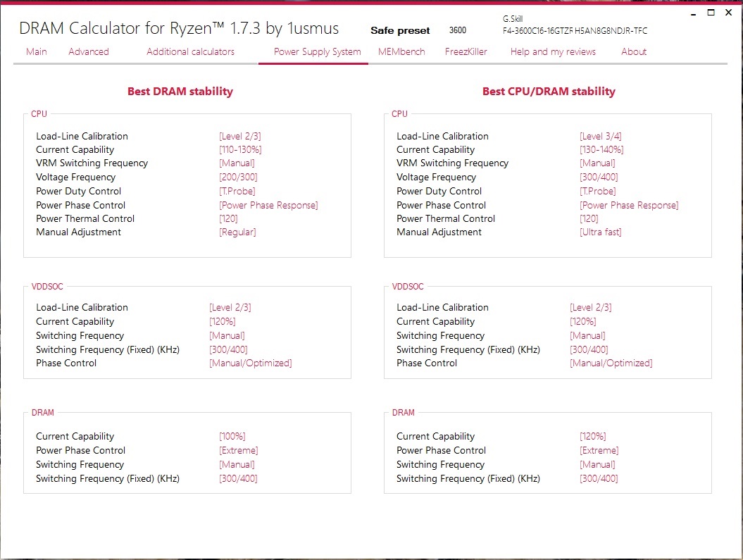Image resolution: width=743 pixels, height=560 pixels.
Task: Click [Manual/Optimized] Phase Control in right VDDSOC
Action: click(x=611, y=363)
